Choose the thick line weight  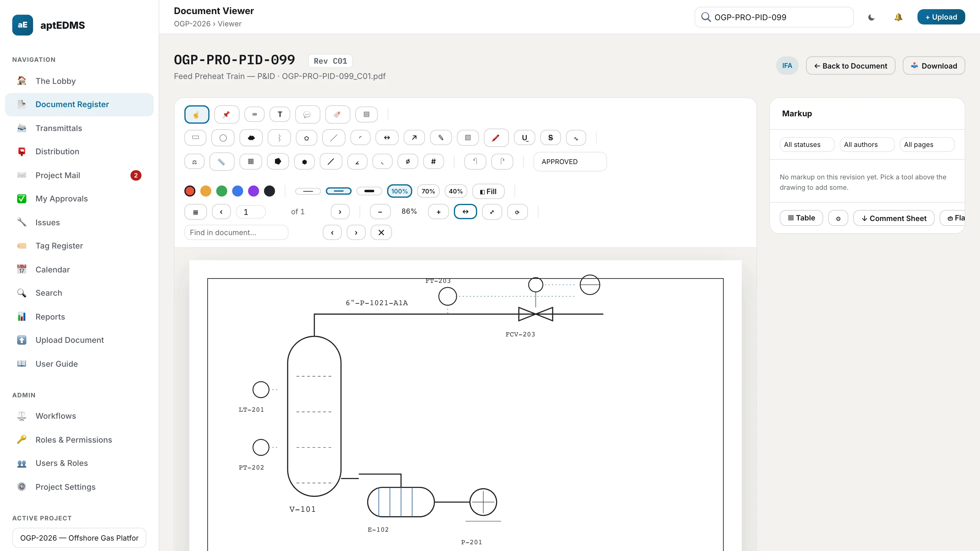point(369,191)
